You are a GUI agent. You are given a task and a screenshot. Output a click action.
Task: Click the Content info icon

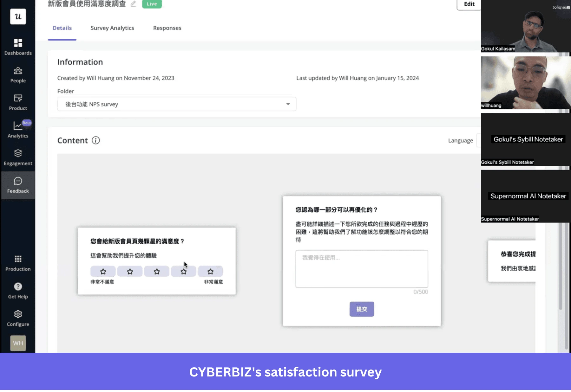coord(96,140)
